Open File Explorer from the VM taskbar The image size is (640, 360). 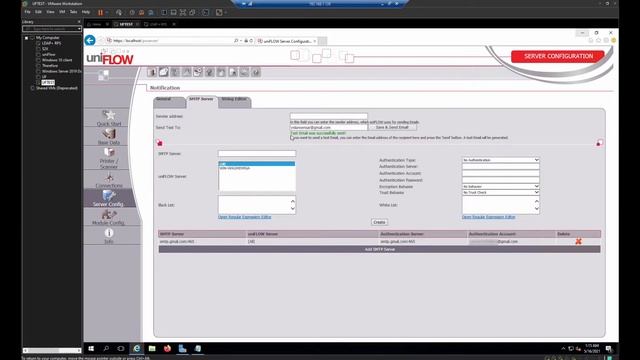(x=152, y=349)
